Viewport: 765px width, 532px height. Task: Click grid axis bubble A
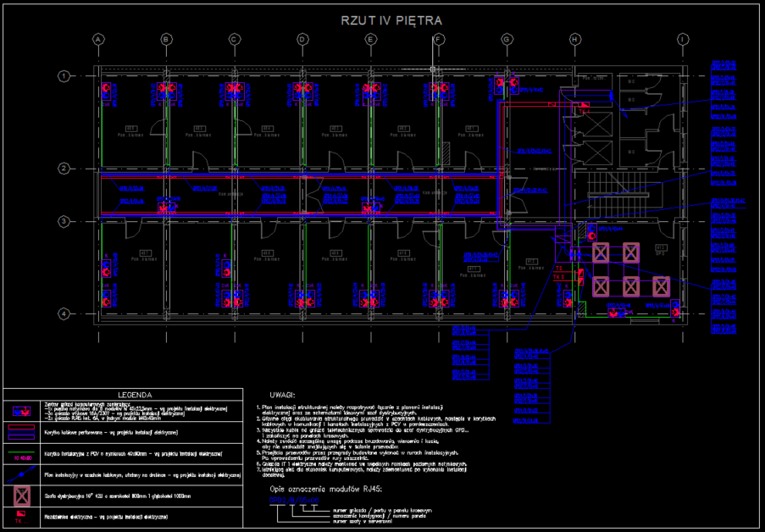[x=98, y=40]
